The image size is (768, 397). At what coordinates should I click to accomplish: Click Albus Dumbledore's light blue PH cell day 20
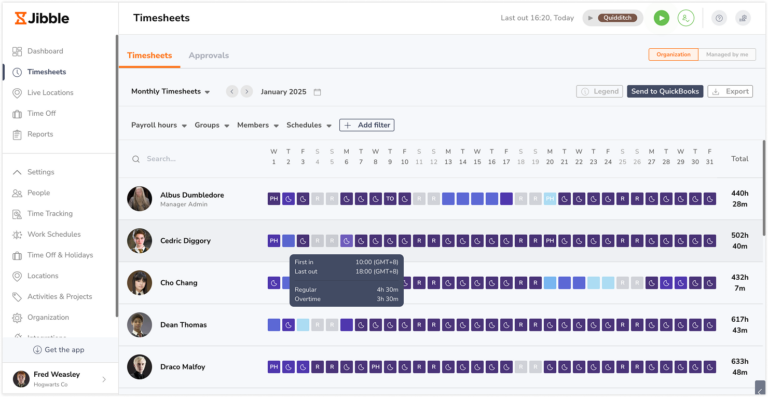[x=550, y=199]
